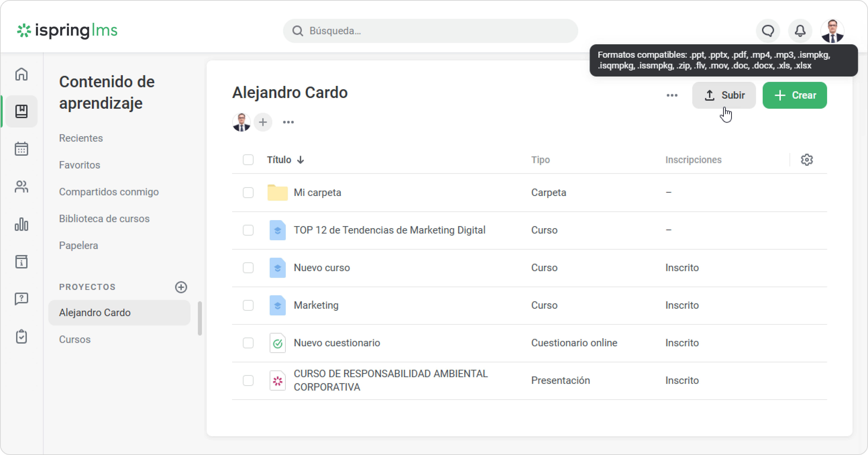Open the reports bar chart icon

21,224
